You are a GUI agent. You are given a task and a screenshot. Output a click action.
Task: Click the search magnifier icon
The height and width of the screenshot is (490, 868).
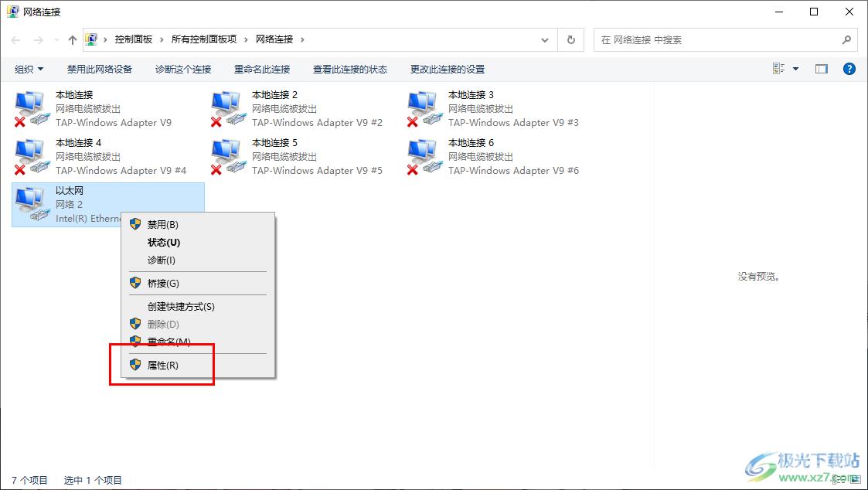click(846, 40)
